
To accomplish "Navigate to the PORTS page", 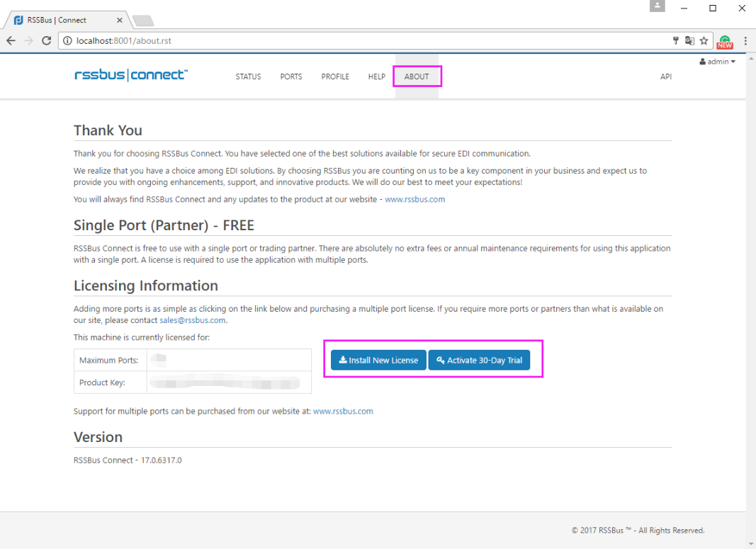I will click(291, 77).
